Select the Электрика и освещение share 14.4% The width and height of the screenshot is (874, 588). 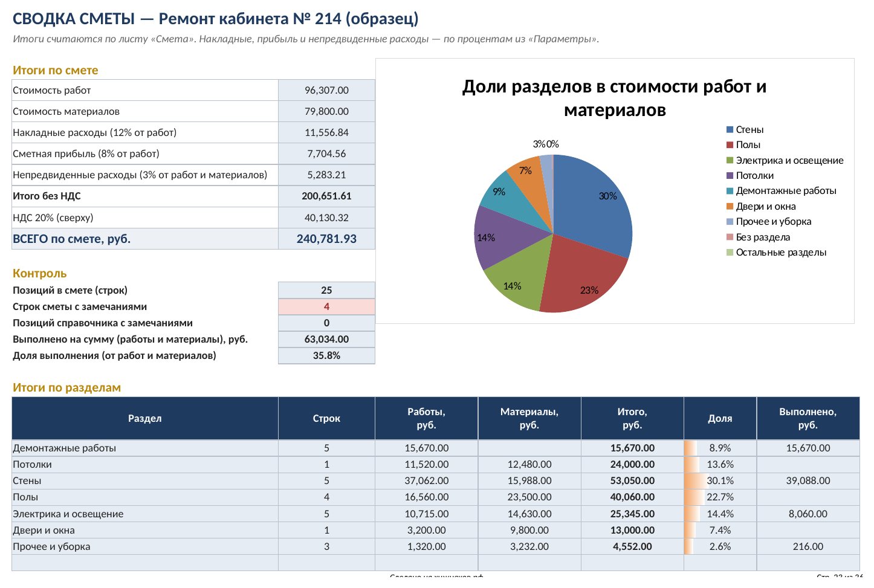(720, 514)
